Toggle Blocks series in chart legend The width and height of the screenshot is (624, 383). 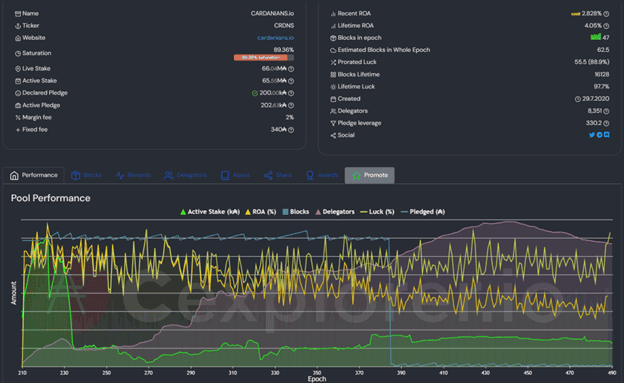(x=296, y=212)
